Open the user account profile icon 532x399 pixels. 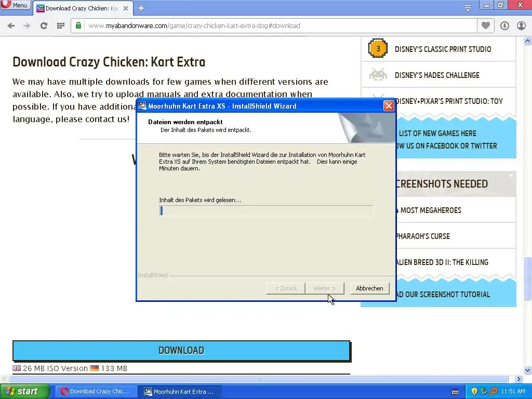[521, 26]
